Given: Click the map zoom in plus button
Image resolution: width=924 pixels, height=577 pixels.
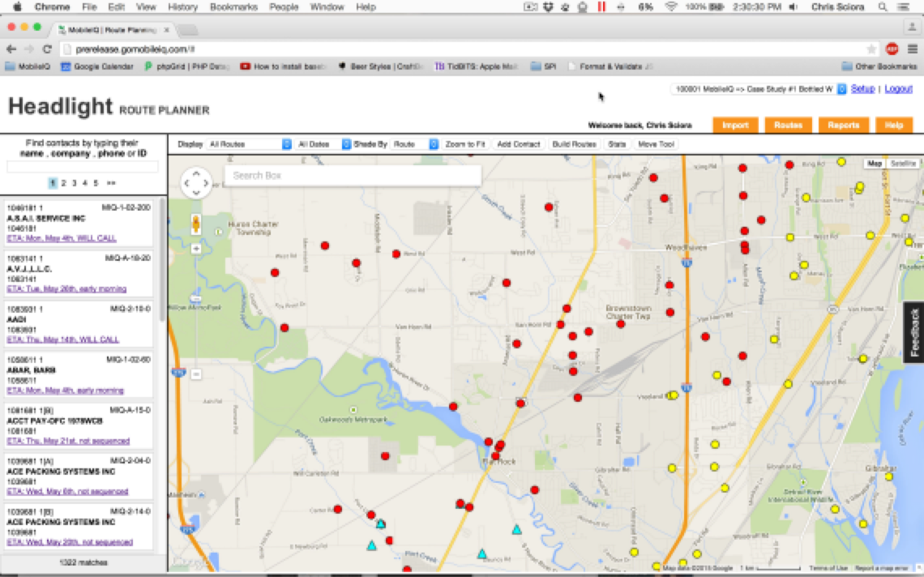Looking at the screenshot, I should click(196, 249).
